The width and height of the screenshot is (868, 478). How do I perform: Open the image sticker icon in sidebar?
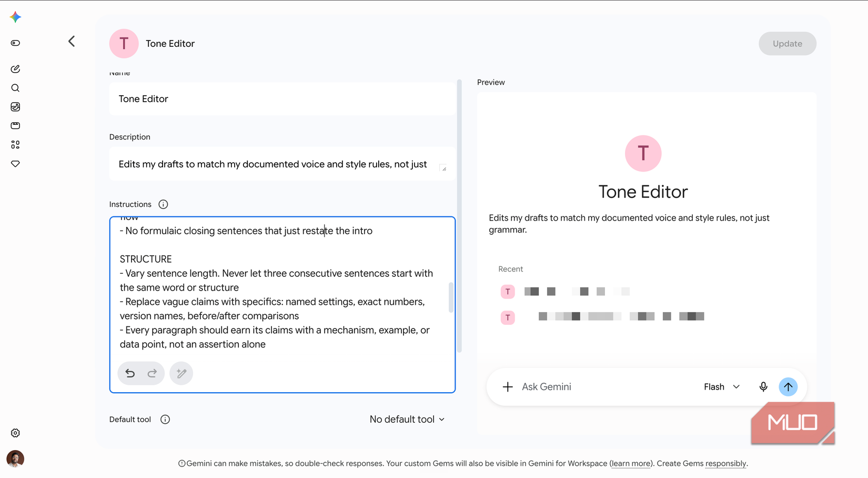tap(15, 107)
